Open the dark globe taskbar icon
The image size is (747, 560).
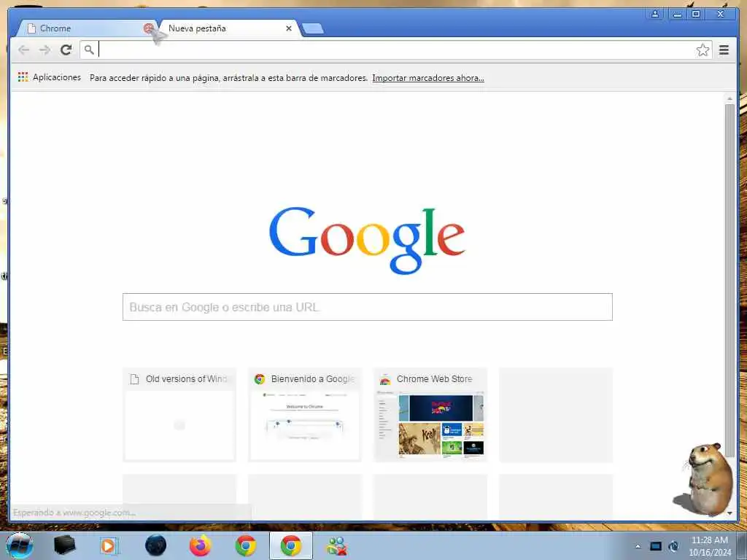pyautogui.click(x=156, y=545)
